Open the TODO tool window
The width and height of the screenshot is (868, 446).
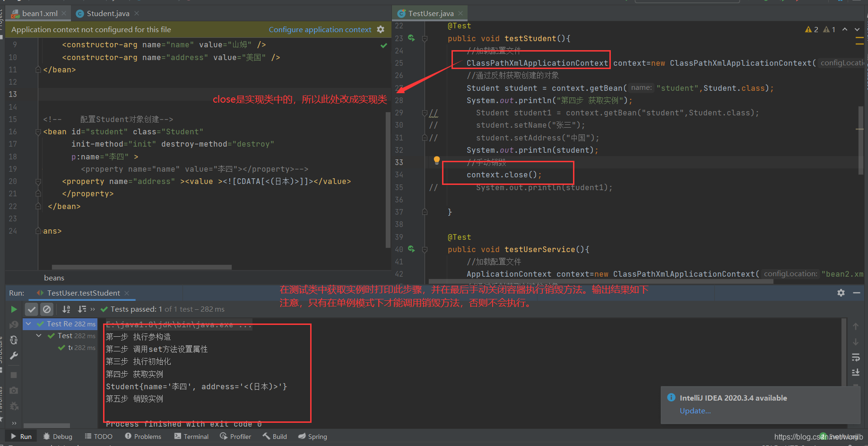(x=98, y=437)
